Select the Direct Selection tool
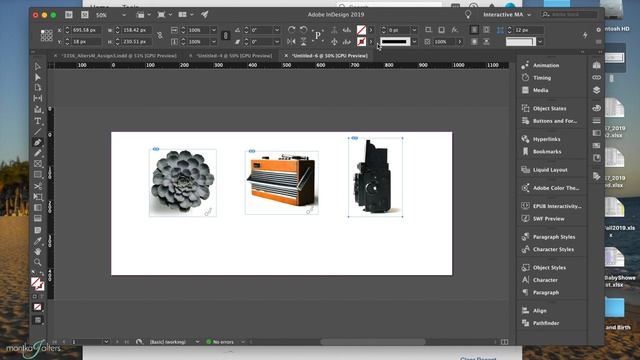The width and height of the screenshot is (640, 360). point(38,77)
